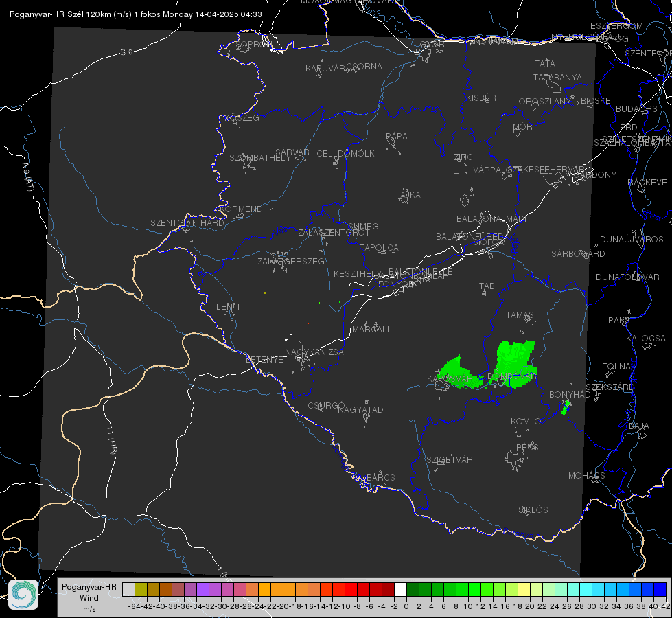672x618 pixels.
Task: Click the SARVAR city label
Action: click(x=292, y=152)
